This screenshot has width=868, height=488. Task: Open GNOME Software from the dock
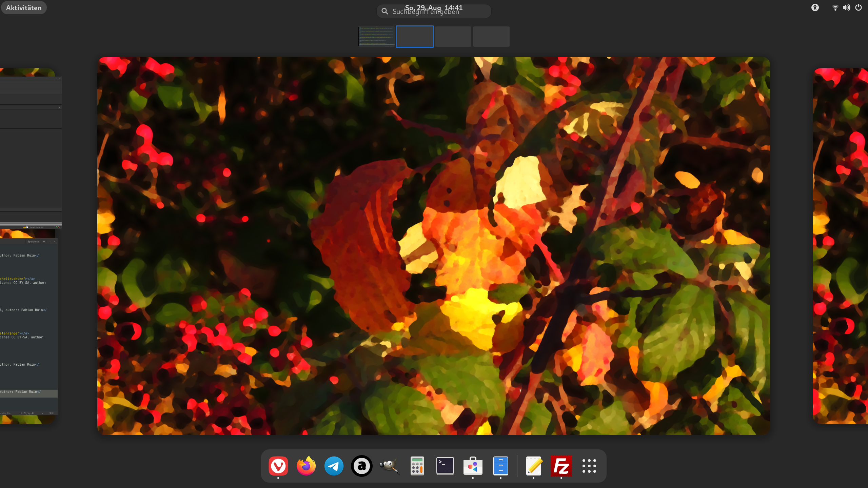473,466
